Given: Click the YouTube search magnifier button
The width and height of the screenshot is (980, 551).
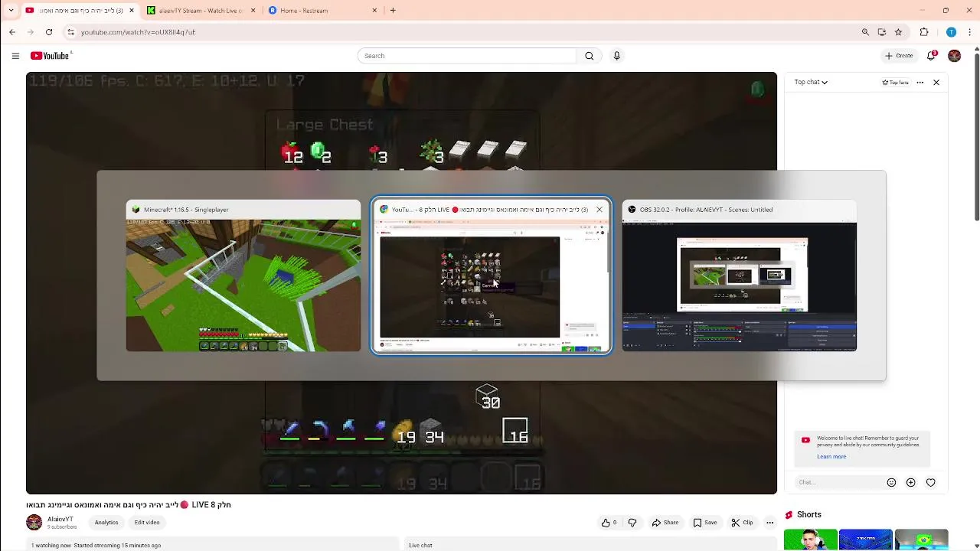Looking at the screenshot, I should tap(589, 56).
